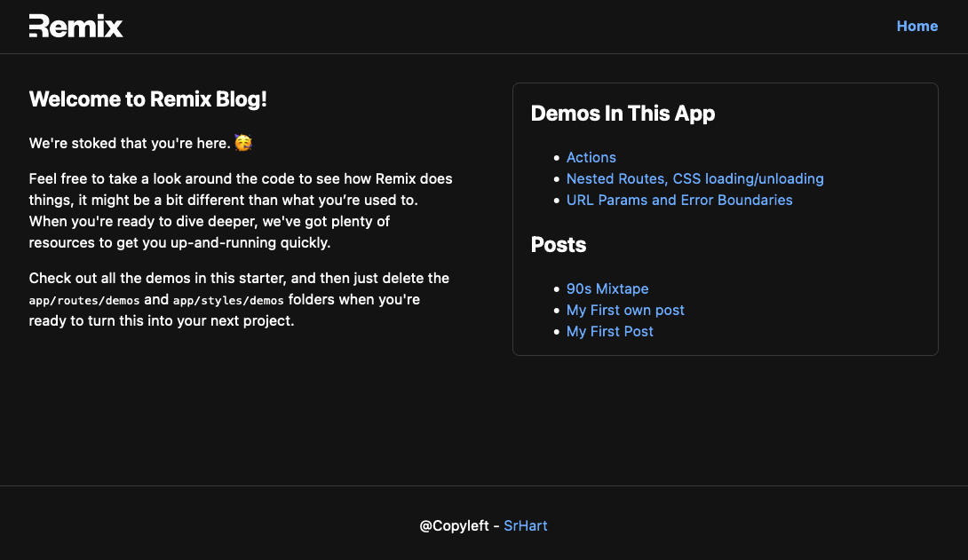Click the @Copyleft footer text
This screenshot has height=560, width=968.
(454, 526)
